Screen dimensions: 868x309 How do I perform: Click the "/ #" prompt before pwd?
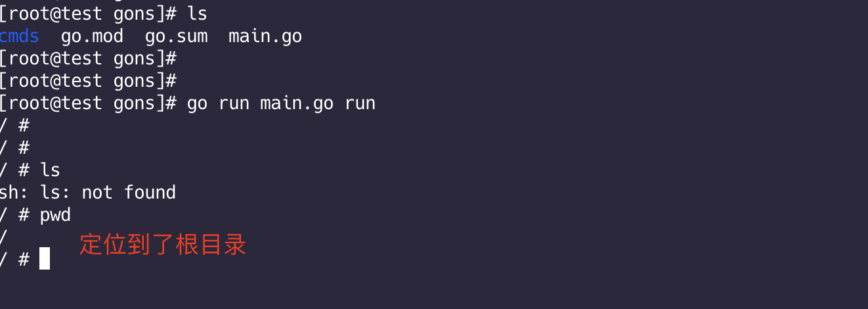(x=14, y=215)
